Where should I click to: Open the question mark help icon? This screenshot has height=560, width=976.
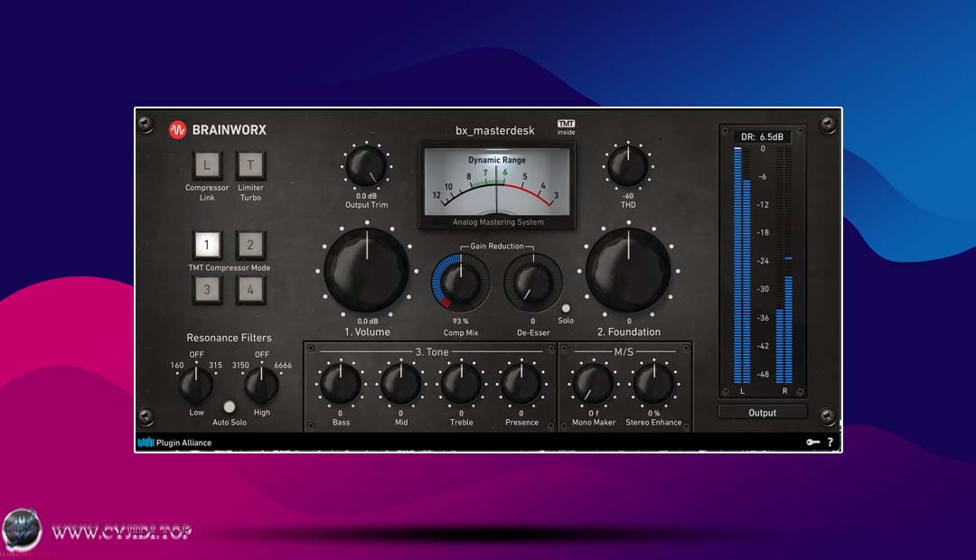831,443
